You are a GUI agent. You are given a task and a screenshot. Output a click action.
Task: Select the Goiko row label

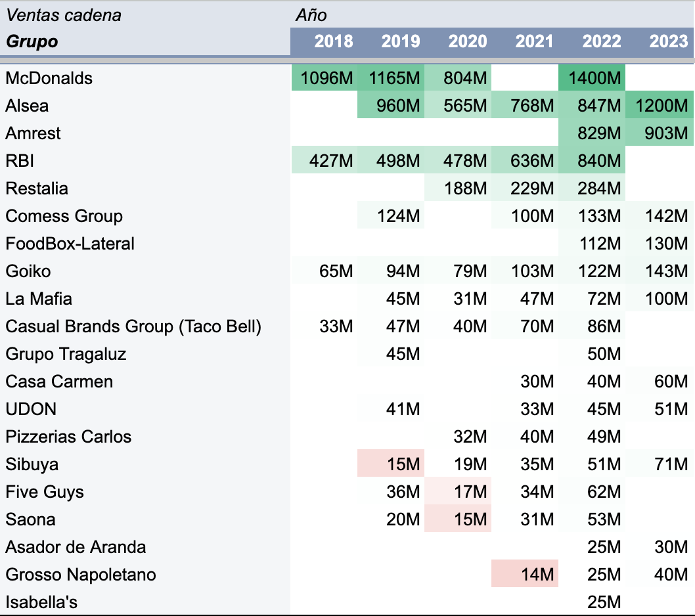coord(28,271)
